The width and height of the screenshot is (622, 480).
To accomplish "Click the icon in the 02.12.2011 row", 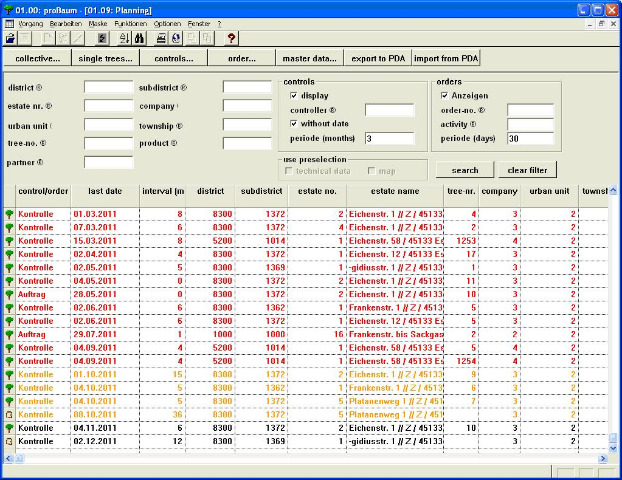I will 9,440.
